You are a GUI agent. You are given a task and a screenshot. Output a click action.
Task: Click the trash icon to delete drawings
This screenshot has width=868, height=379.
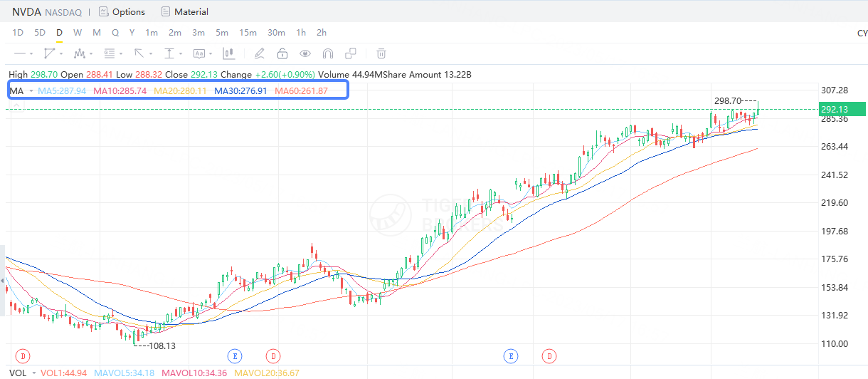pos(381,53)
